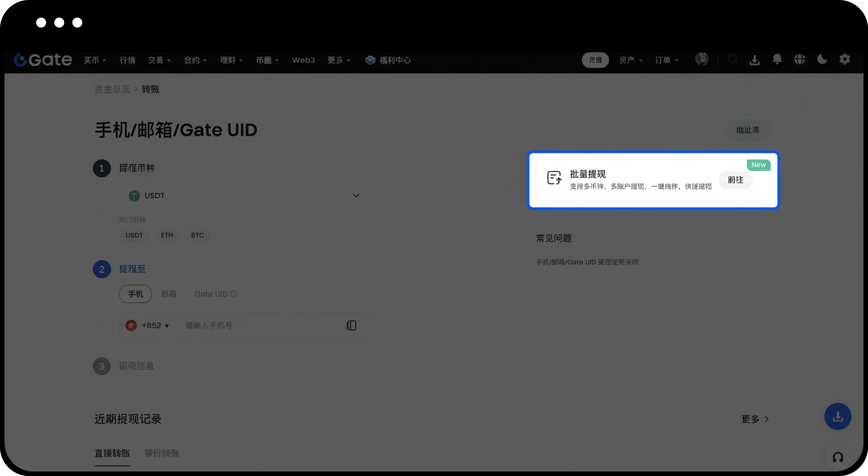Viewport: 868px width, 476px height.
Task: Expand the 资产 menu in the header
Action: coord(631,60)
